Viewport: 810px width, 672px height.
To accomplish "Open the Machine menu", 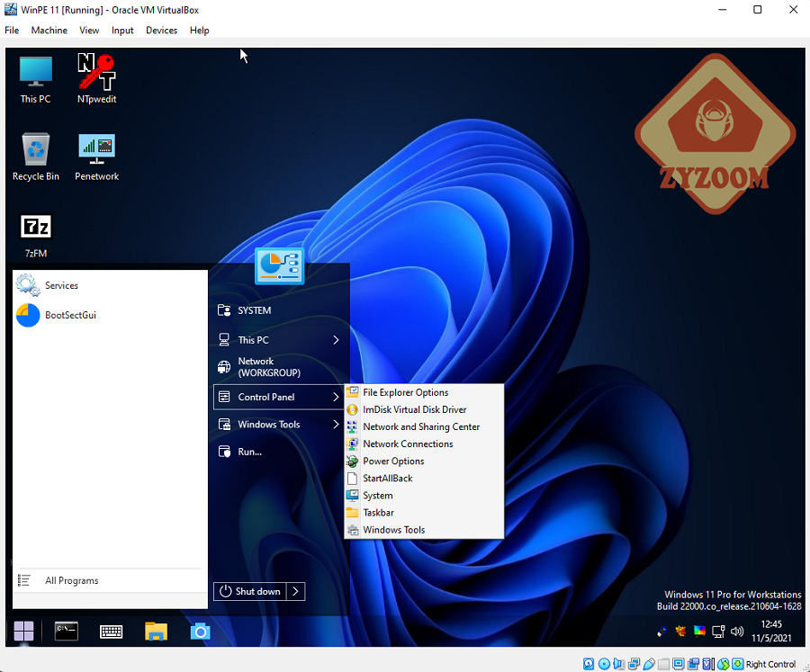I will point(49,31).
